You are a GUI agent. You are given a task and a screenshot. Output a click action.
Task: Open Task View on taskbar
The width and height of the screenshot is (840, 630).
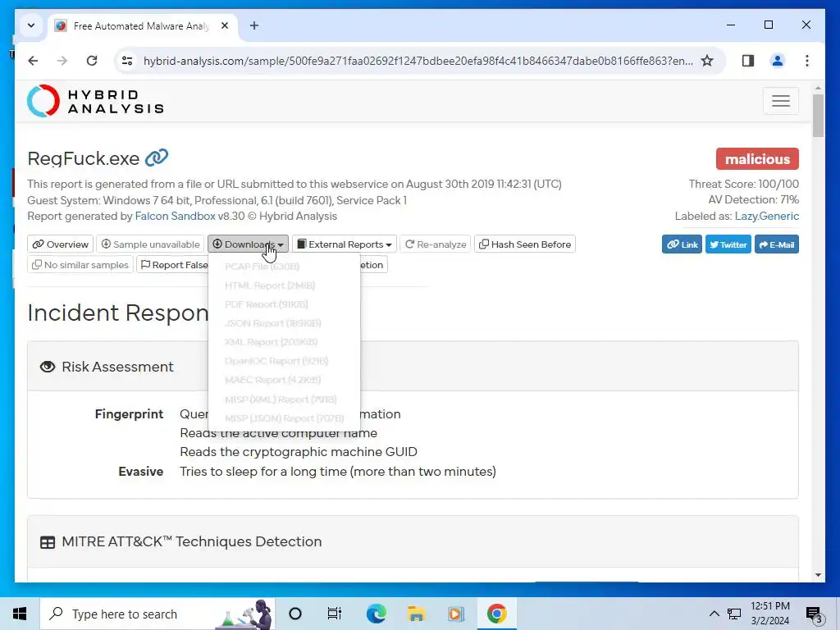pos(335,614)
